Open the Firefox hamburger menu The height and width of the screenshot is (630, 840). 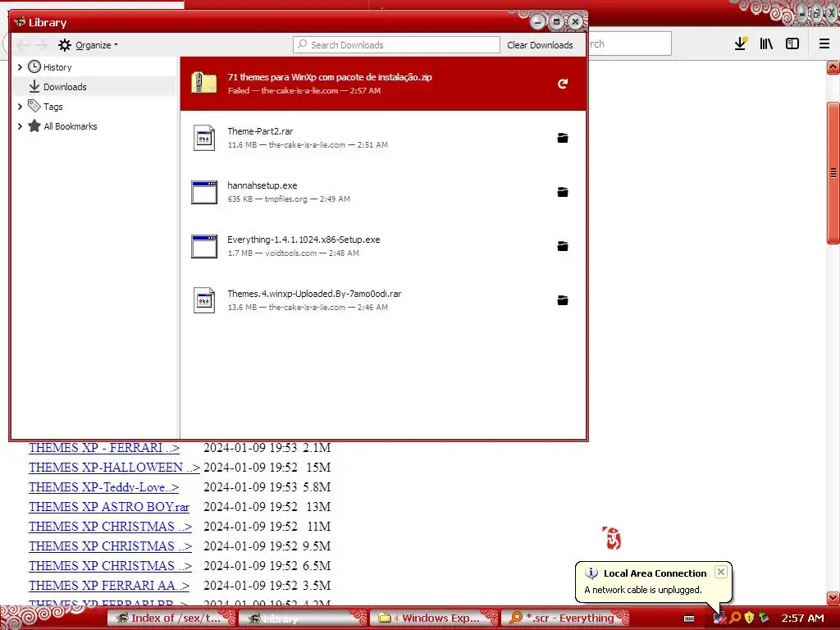click(824, 44)
